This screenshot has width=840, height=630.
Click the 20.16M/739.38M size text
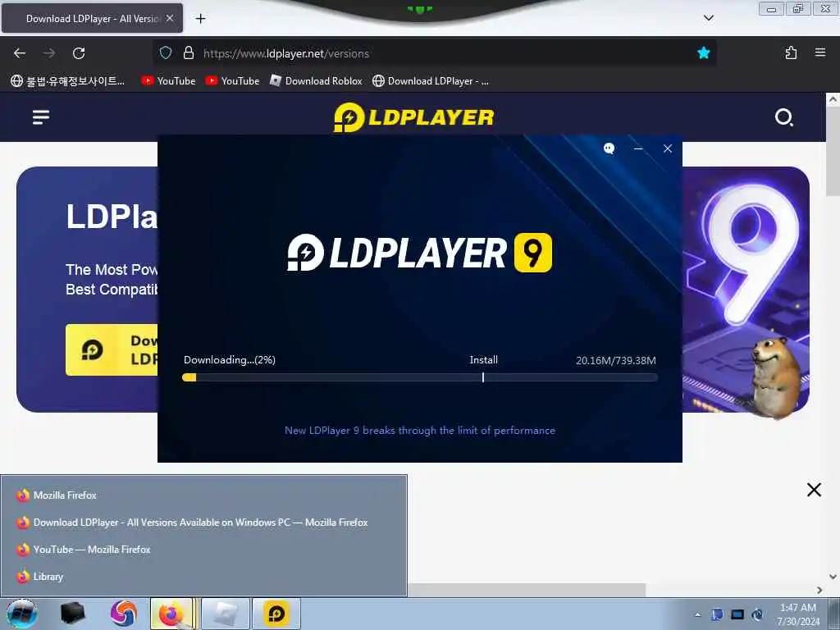pyautogui.click(x=616, y=361)
